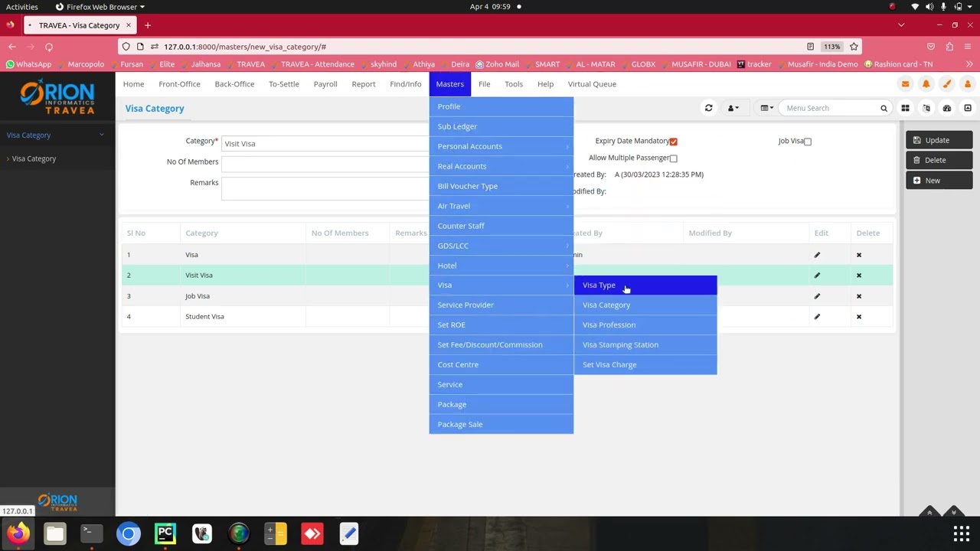Open the speedometer dashboard icon
The image size is (980, 551).
tap(947, 108)
